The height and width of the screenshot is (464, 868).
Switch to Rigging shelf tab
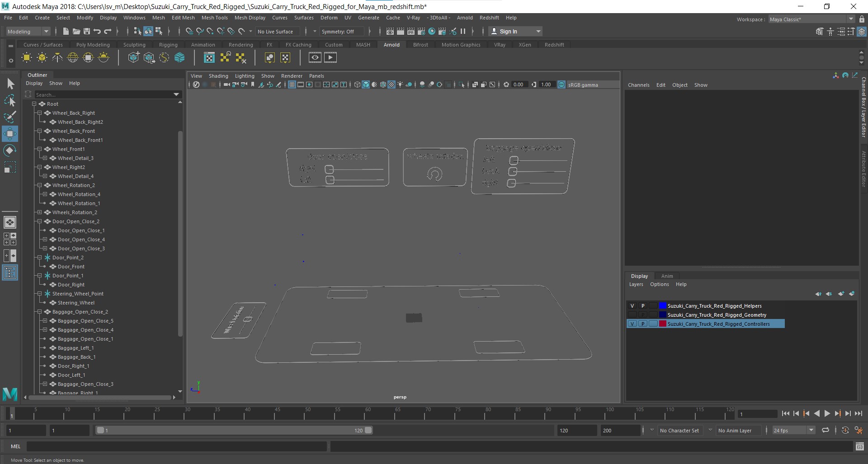168,45
